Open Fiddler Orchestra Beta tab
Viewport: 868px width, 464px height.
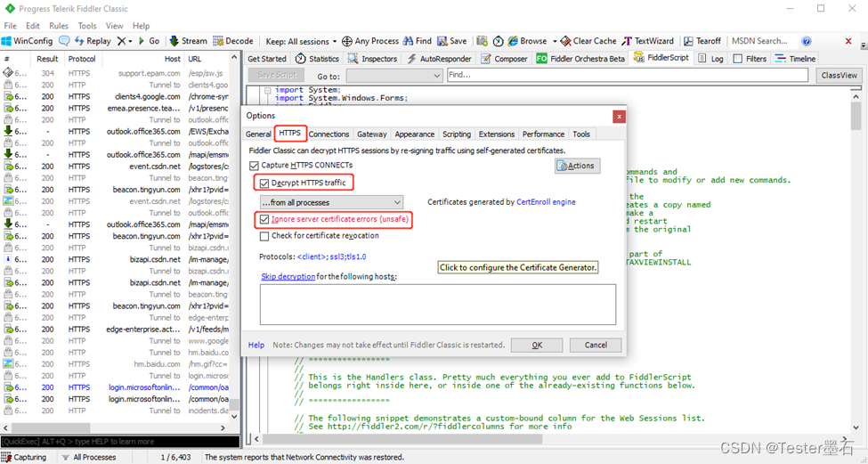tap(580, 58)
